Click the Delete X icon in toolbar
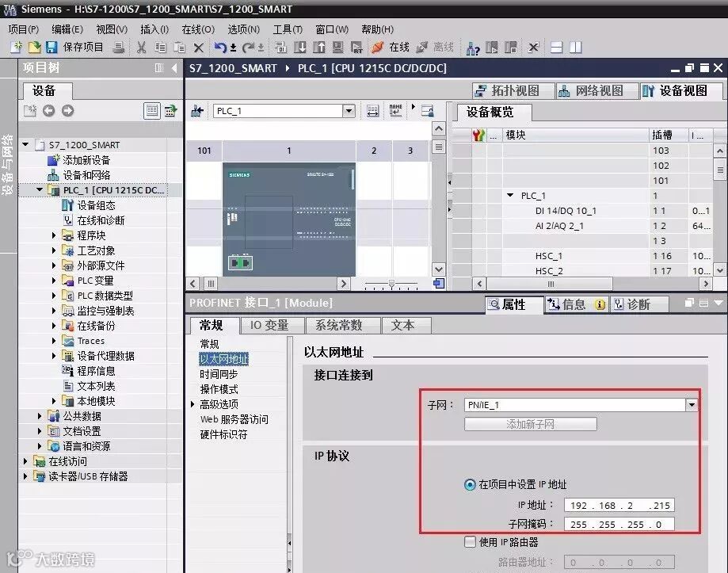 [x=199, y=48]
